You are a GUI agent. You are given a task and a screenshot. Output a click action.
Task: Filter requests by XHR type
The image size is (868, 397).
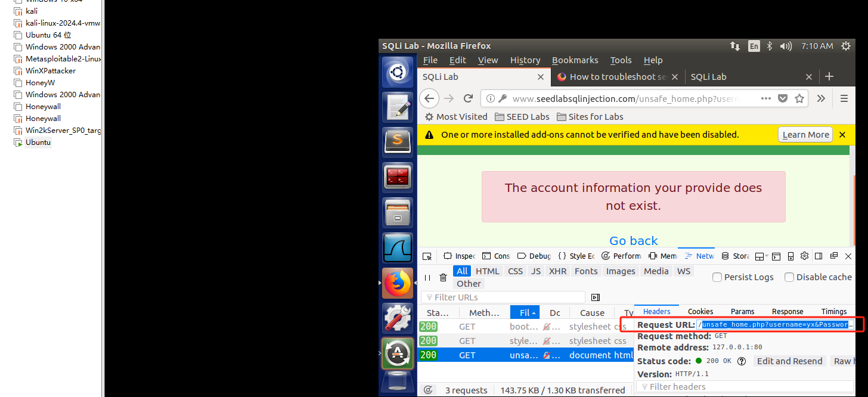(x=558, y=271)
